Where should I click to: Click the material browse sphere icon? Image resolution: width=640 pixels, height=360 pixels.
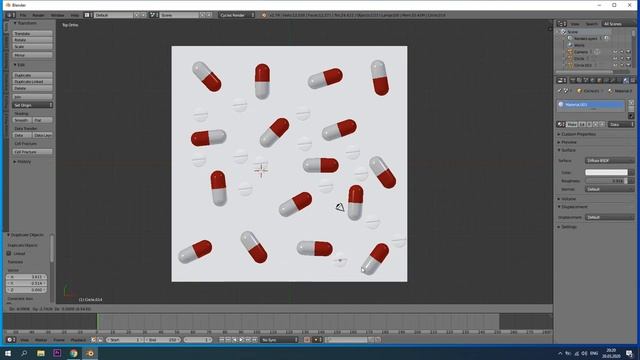click(x=561, y=124)
